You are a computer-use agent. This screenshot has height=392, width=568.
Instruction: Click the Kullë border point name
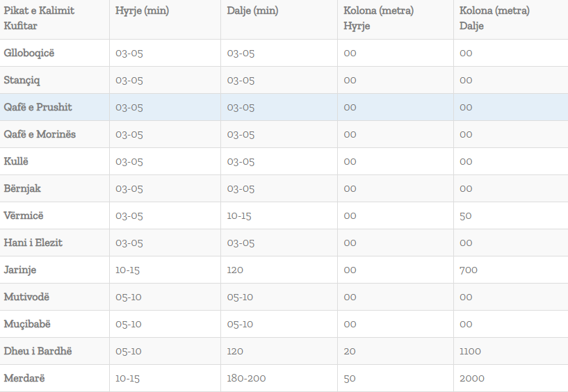[x=17, y=161]
